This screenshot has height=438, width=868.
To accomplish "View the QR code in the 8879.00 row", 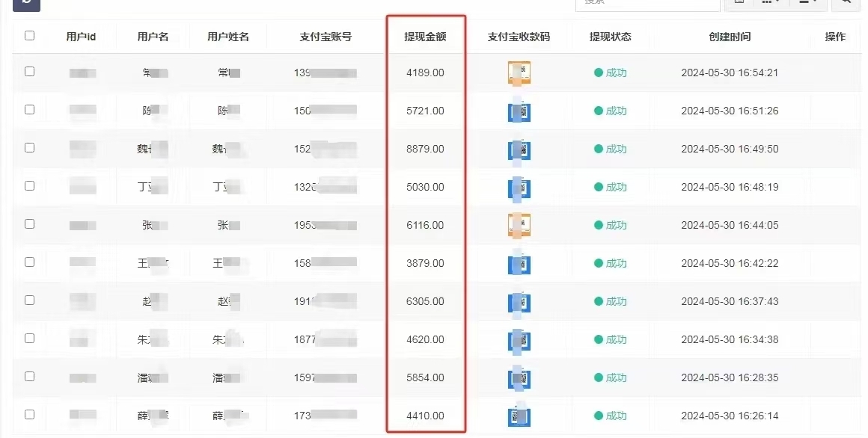I will pyautogui.click(x=519, y=149).
